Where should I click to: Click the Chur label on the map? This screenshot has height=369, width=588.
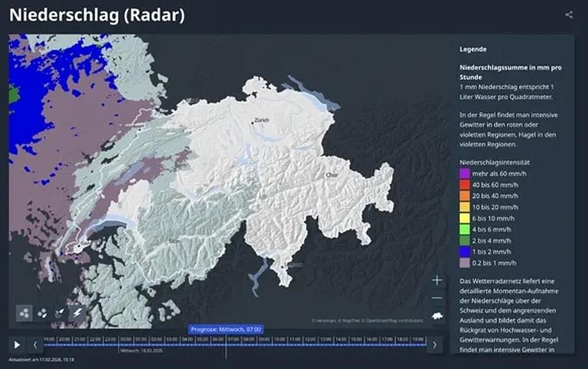(x=331, y=174)
